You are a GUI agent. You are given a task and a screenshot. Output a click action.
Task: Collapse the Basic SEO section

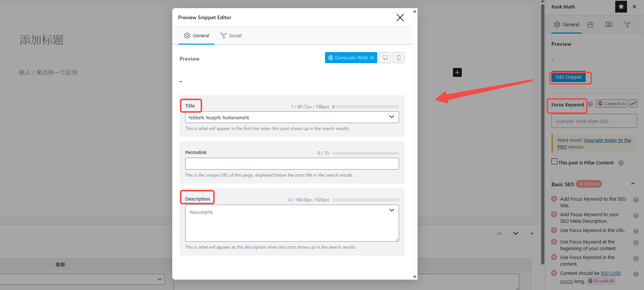[x=633, y=184]
